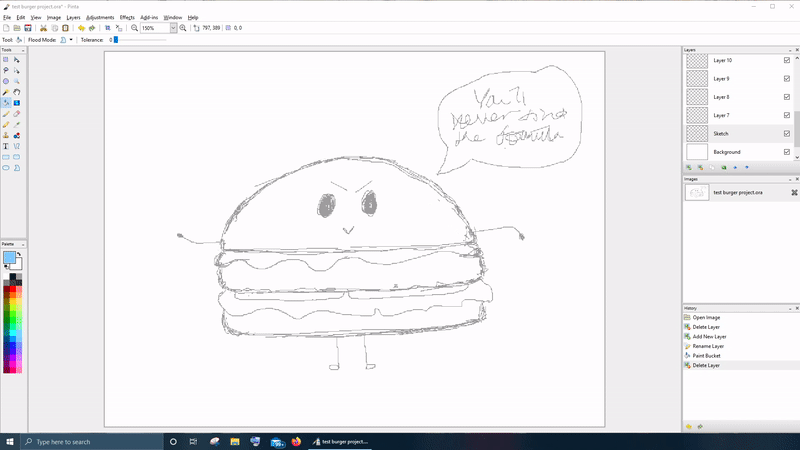Choose the Pan hand tool

coord(17,92)
